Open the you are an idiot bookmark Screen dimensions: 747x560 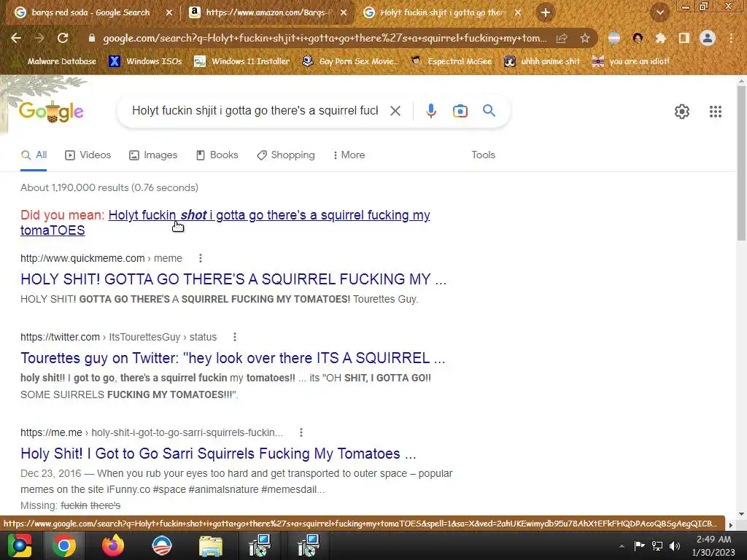[631, 61]
